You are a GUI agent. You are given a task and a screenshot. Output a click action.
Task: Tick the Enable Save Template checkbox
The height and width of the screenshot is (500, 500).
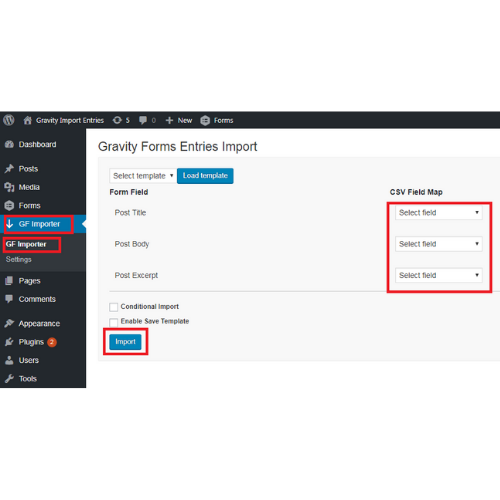(114, 322)
